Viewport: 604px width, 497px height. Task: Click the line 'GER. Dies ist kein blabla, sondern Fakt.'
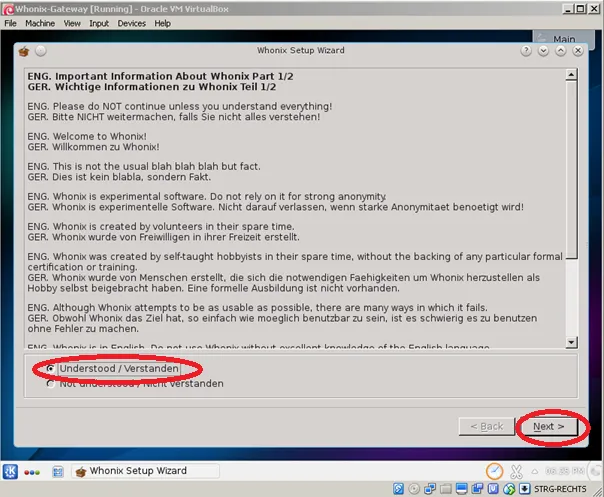119,177
